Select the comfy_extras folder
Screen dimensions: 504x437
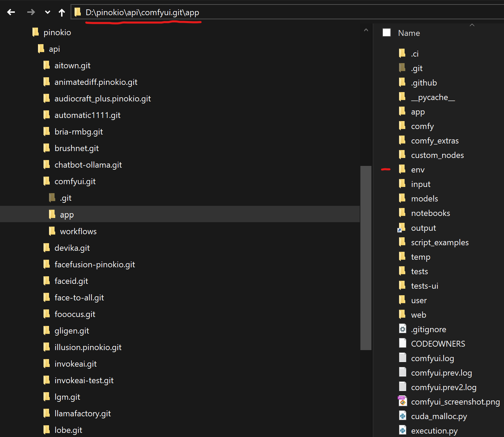pos(435,141)
